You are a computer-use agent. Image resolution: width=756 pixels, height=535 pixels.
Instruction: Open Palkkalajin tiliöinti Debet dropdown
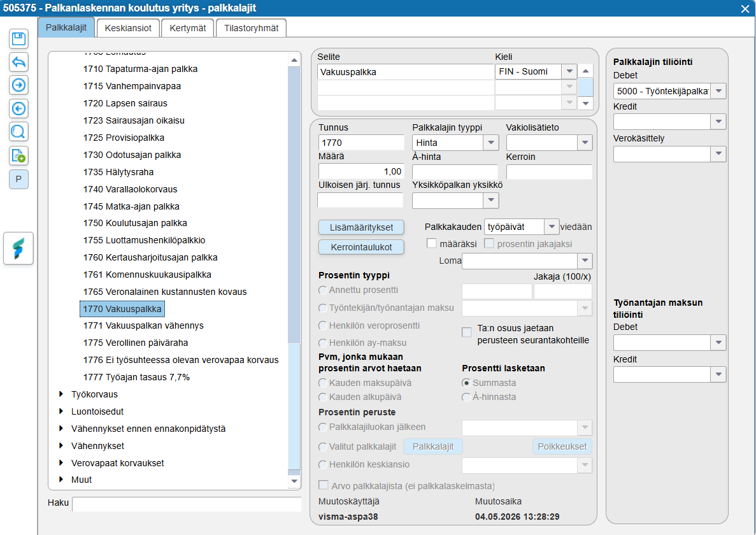pyautogui.click(x=718, y=90)
